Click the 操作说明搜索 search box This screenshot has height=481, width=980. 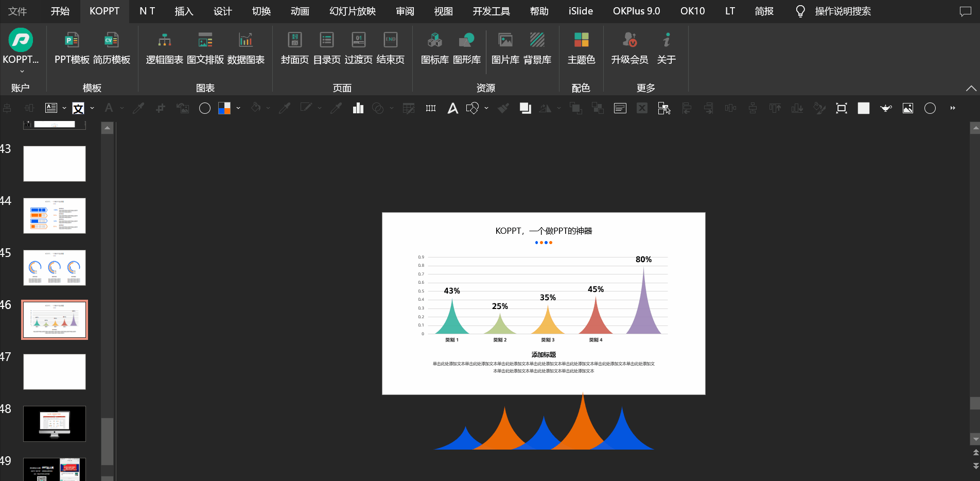point(843,11)
